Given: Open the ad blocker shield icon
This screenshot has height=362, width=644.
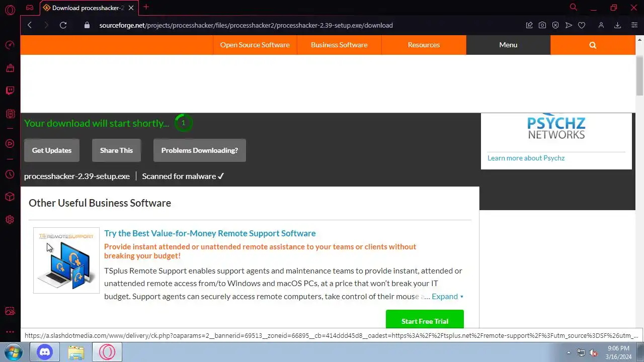Looking at the screenshot, I should (x=555, y=25).
